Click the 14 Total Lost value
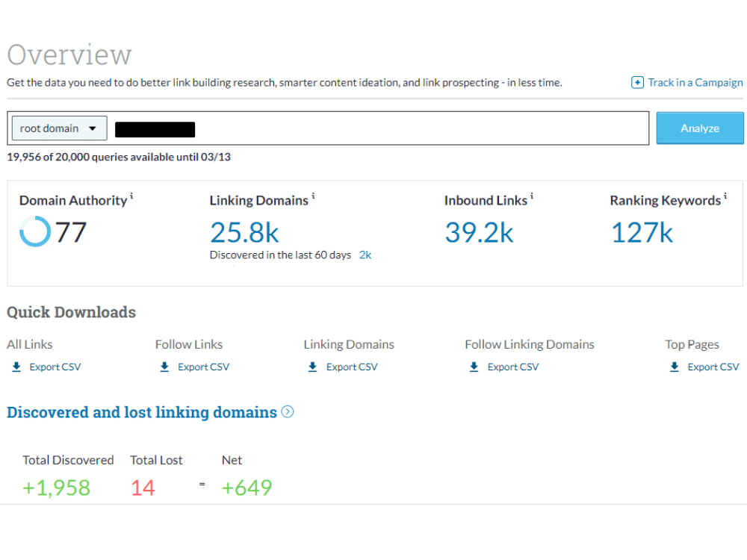The image size is (747, 560). coord(143,488)
